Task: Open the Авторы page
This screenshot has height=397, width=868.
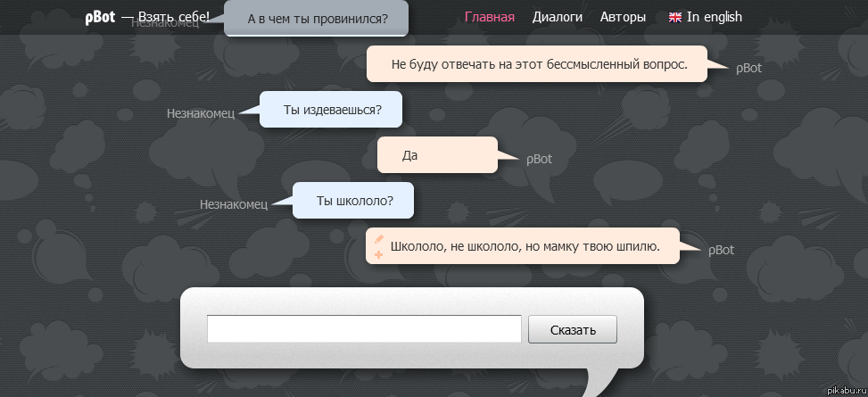Action: [x=623, y=17]
